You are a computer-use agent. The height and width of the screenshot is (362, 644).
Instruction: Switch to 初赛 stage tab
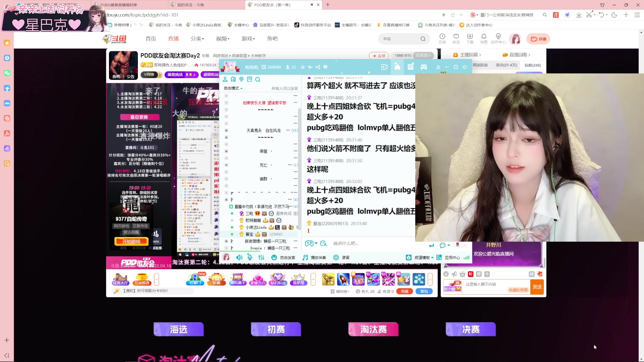[x=276, y=329]
